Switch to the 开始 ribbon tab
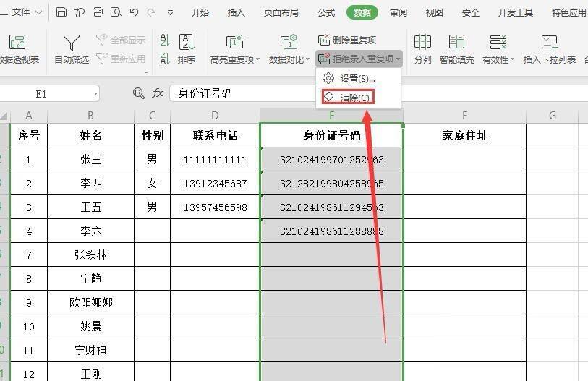The width and height of the screenshot is (588, 381). pos(200,13)
